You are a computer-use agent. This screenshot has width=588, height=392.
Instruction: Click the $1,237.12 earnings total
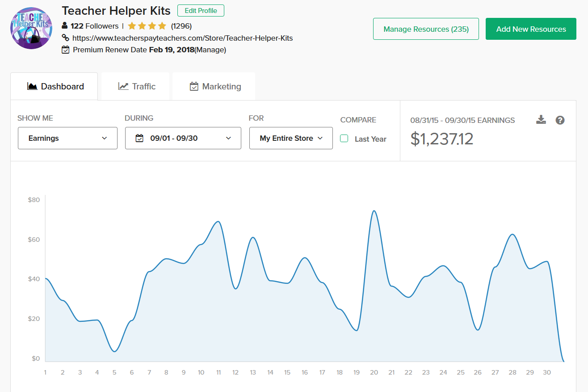coord(441,139)
